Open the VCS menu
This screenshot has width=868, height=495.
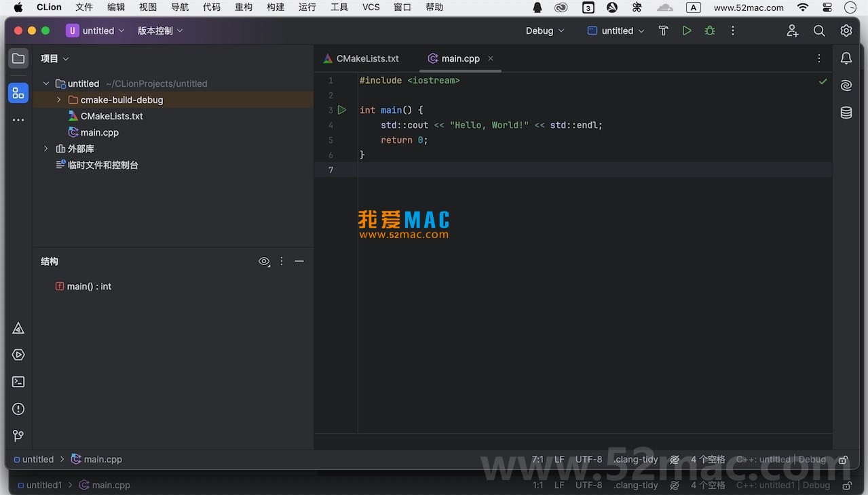[371, 7]
